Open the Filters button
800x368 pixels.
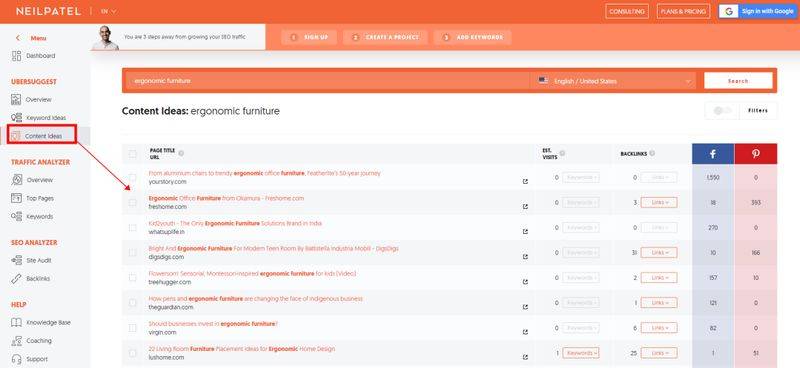[x=758, y=111]
